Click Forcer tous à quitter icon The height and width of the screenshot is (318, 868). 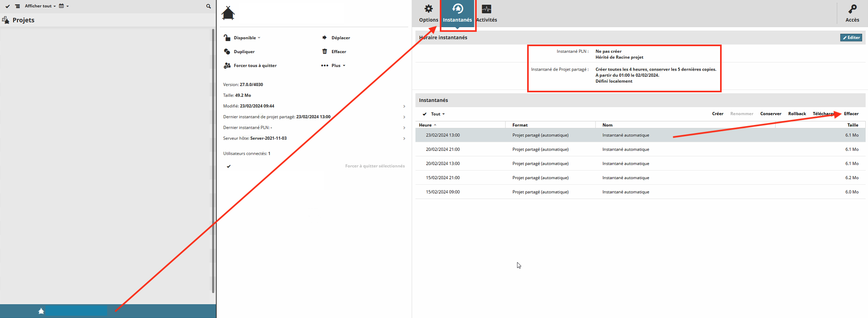tap(227, 66)
